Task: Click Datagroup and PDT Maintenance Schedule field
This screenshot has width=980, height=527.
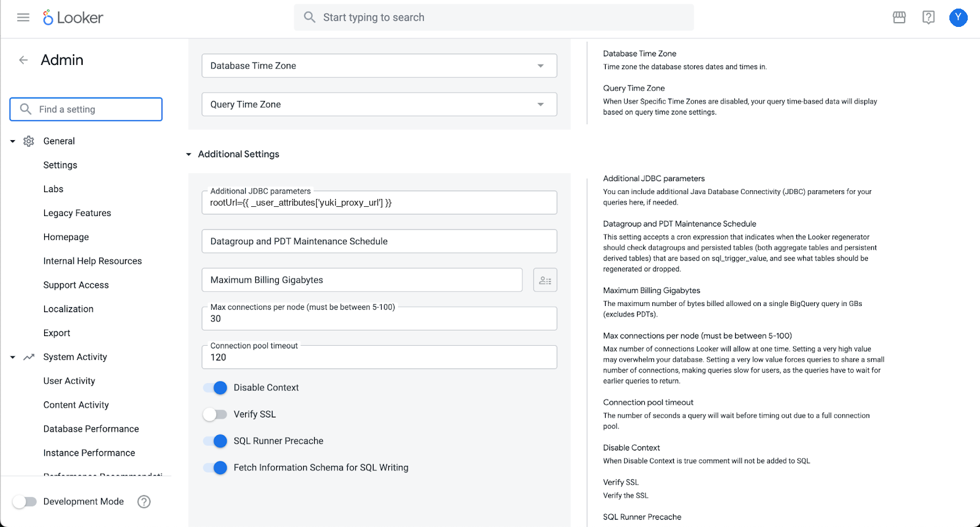Action: [379, 242]
